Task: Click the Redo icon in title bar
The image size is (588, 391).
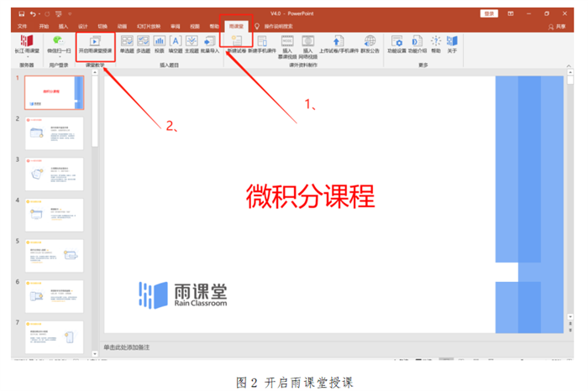Action: (47, 14)
